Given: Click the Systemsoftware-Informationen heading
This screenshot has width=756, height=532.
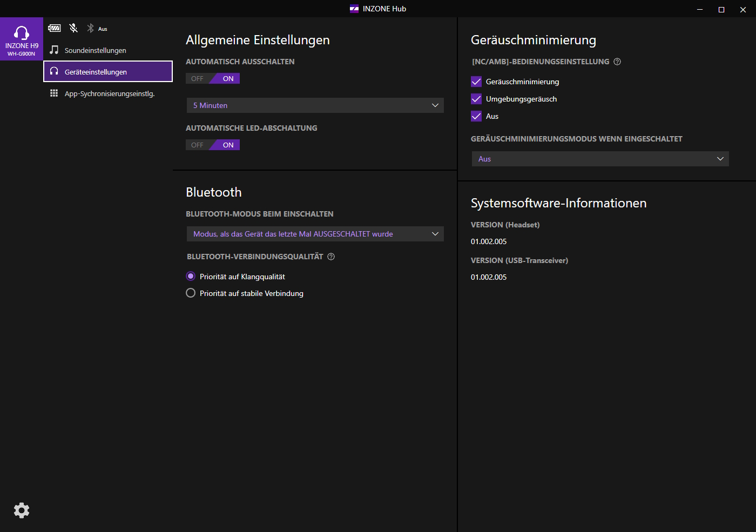Looking at the screenshot, I should (x=558, y=203).
